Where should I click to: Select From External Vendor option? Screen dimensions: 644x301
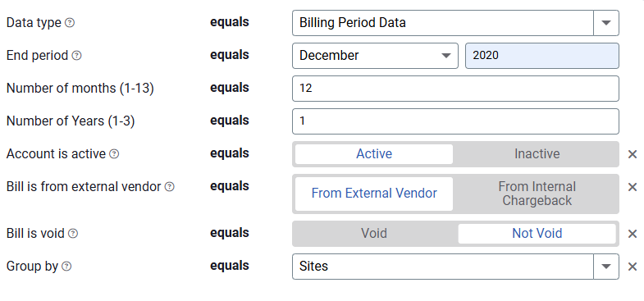pos(374,194)
